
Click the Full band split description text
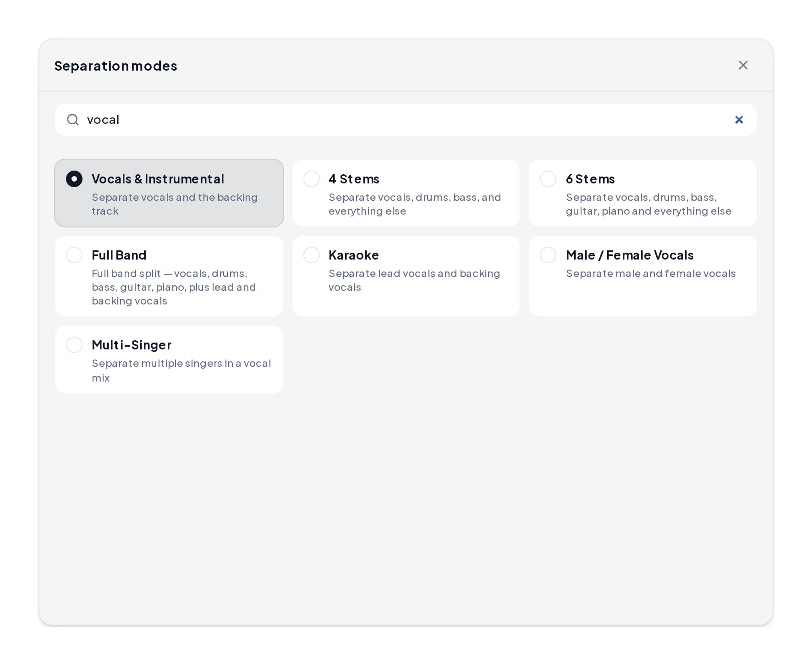174,287
